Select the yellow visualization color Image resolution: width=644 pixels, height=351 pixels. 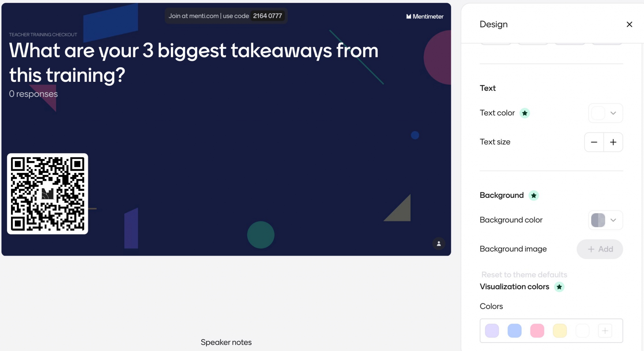[560, 331]
